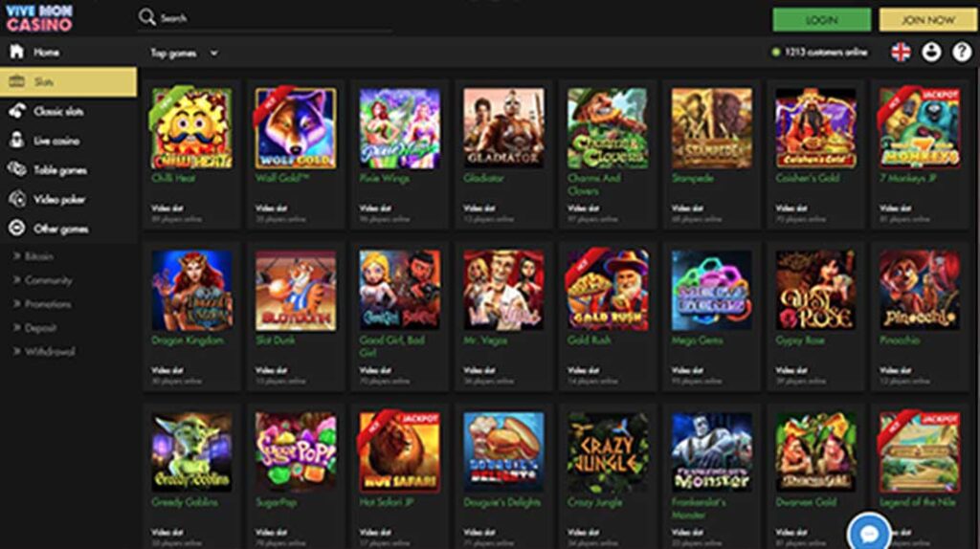The width and height of the screenshot is (980, 549).
Task: Open the user account icon
Action: pos(931,52)
